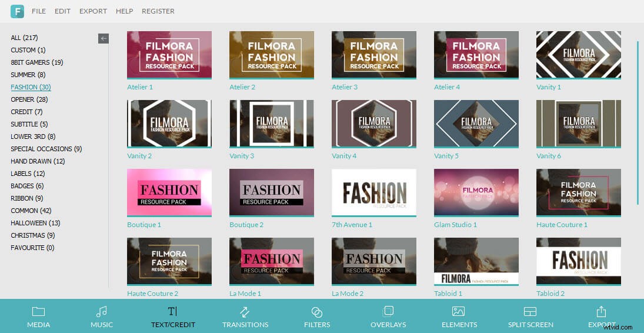Choose the Vanity 4 title thumbnail
Viewport: 644px width, 333px height.
point(373,124)
